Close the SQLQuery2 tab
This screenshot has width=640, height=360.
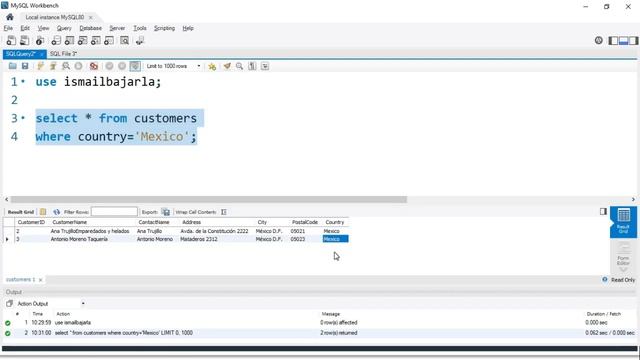point(42,54)
